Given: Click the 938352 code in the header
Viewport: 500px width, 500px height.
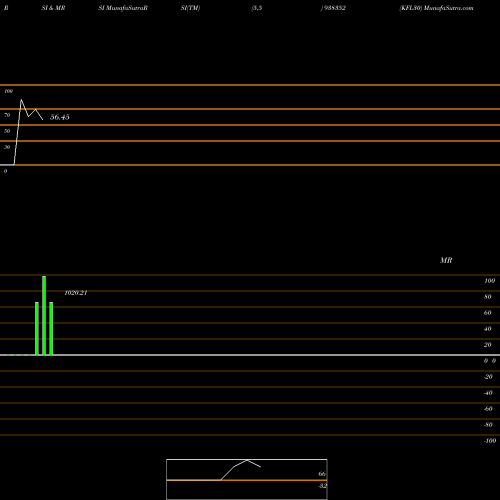Looking at the screenshot, I should click(335, 8).
